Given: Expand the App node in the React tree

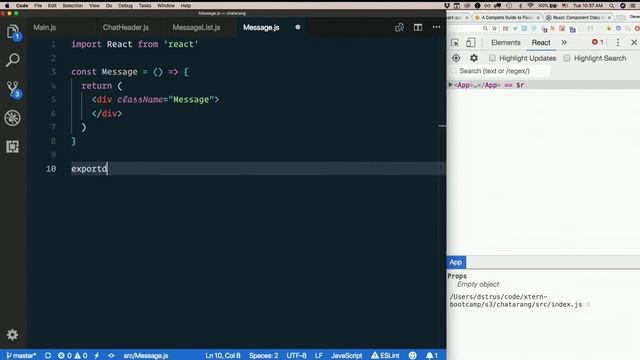Looking at the screenshot, I should [x=451, y=85].
